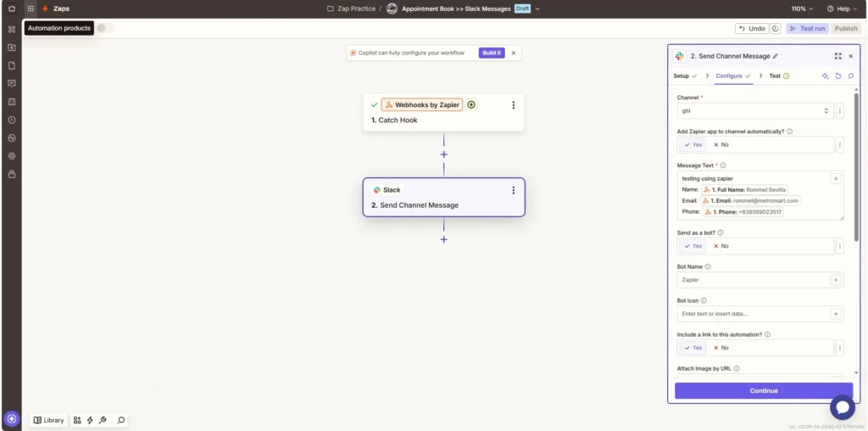Click the Undo button

751,28
